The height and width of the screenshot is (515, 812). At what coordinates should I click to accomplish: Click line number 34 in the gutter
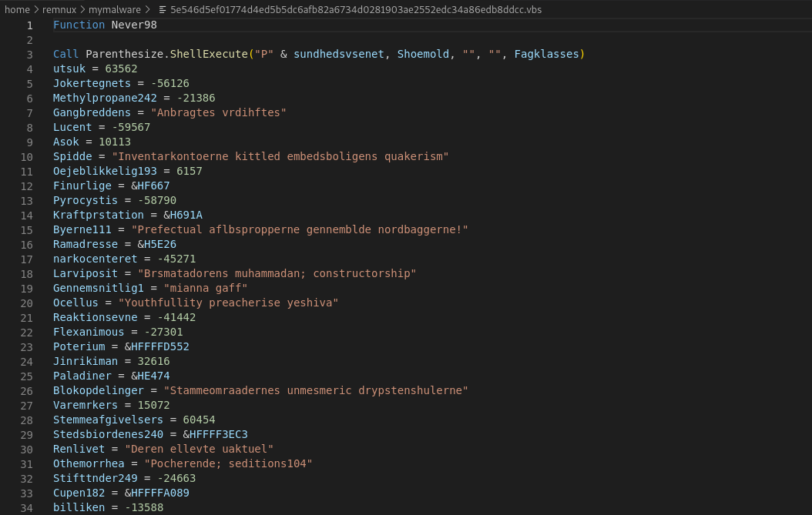point(27,507)
